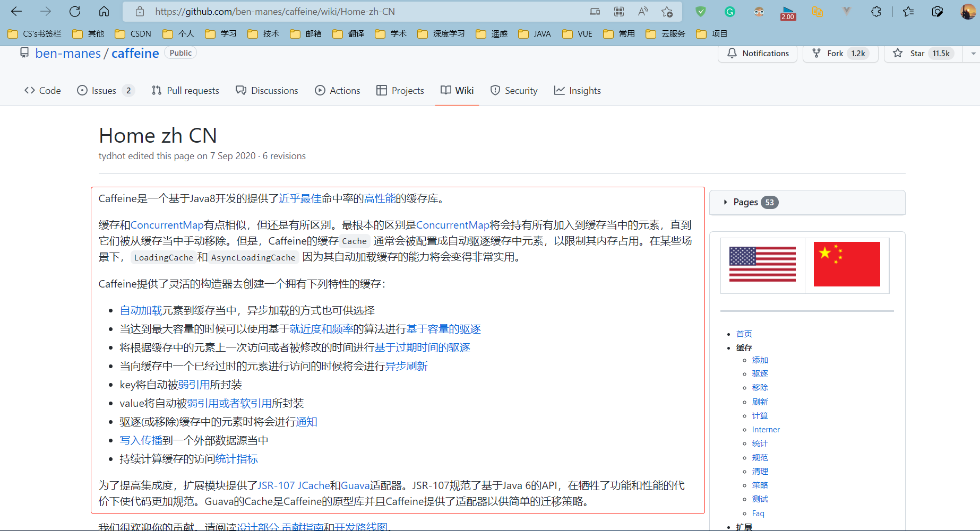
Task: Click the site lock icon in address bar
Action: click(140, 12)
